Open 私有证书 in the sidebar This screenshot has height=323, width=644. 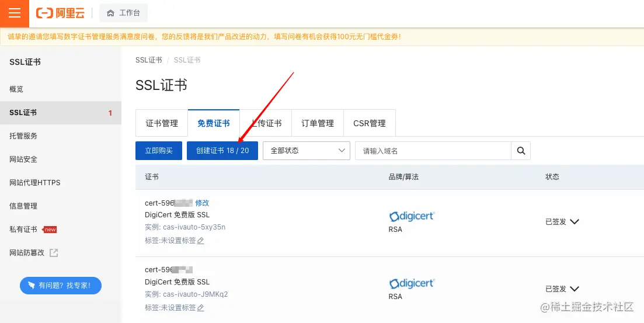[23, 230]
